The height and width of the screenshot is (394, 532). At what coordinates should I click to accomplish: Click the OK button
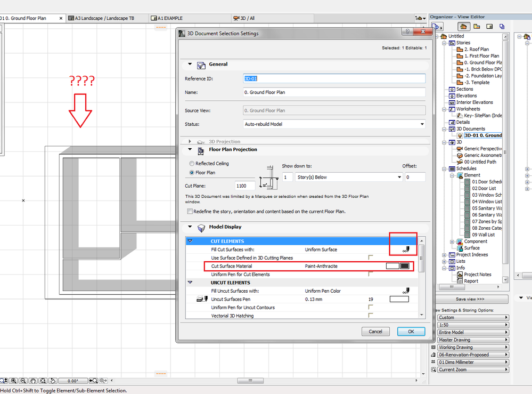(x=411, y=332)
